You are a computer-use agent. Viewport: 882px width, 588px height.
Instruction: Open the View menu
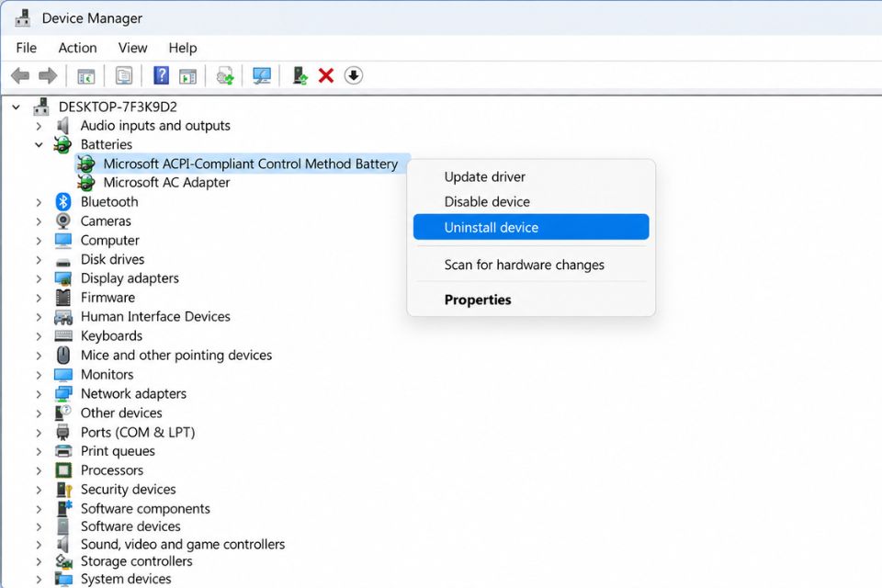(x=132, y=48)
